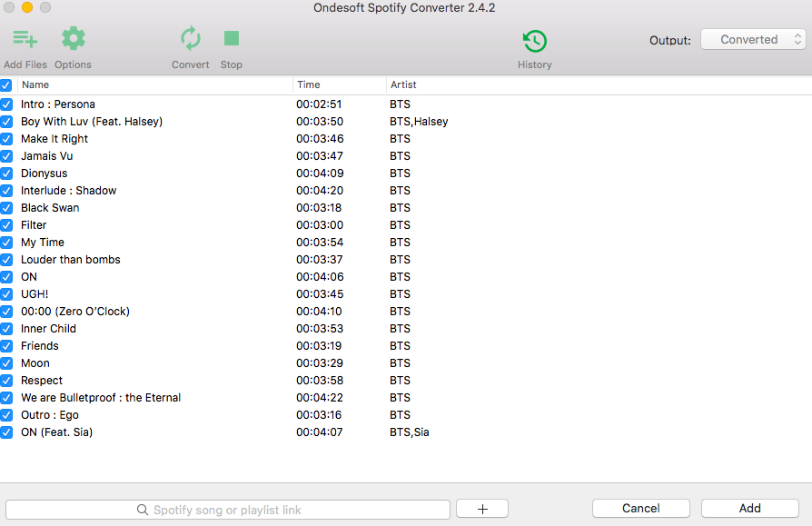Select song name Boy With Luv (Feat. Halsey)
The height and width of the screenshot is (526, 812).
92,122
